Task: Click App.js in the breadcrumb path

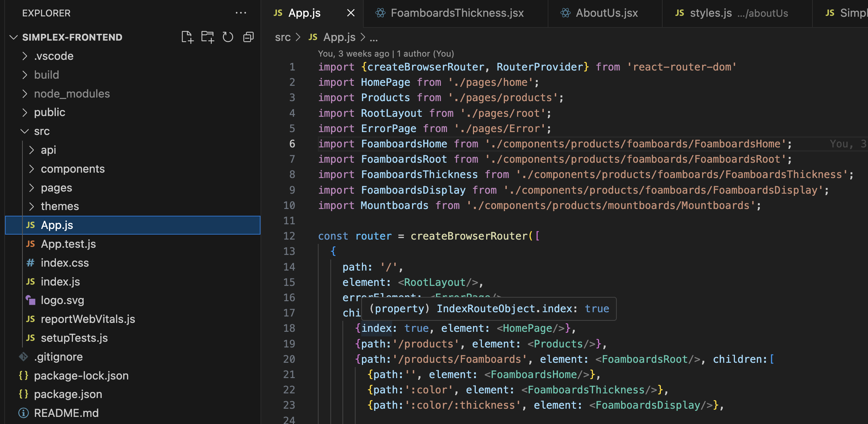Action: (340, 37)
